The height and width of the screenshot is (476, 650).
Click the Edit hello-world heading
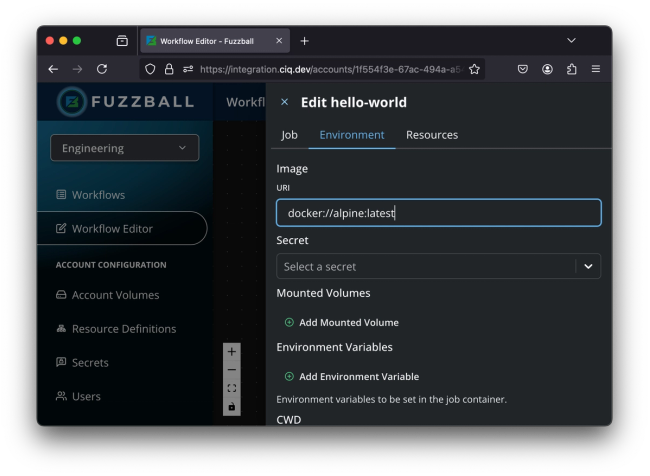354,102
